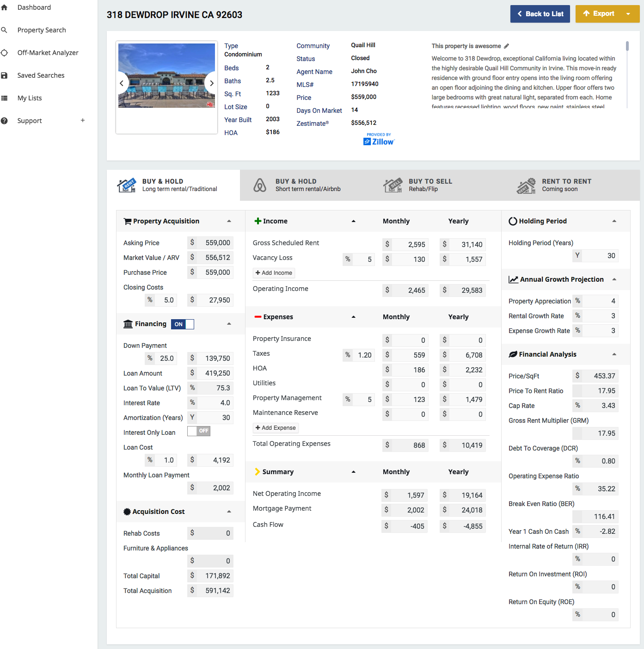
Task: Collapse the Holding Period section
Action: [x=614, y=221]
